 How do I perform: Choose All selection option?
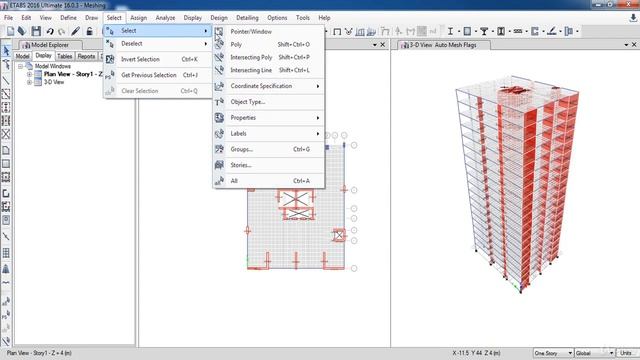tap(269, 181)
